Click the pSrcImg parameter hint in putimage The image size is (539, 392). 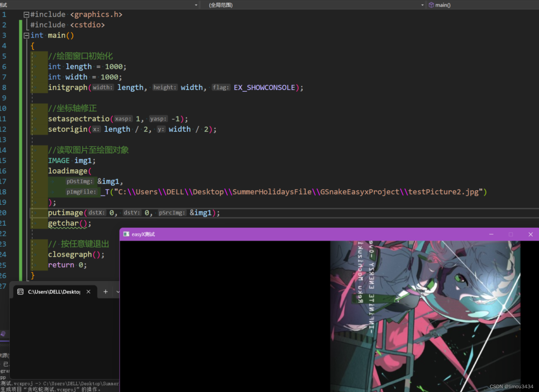click(x=172, y=213)
